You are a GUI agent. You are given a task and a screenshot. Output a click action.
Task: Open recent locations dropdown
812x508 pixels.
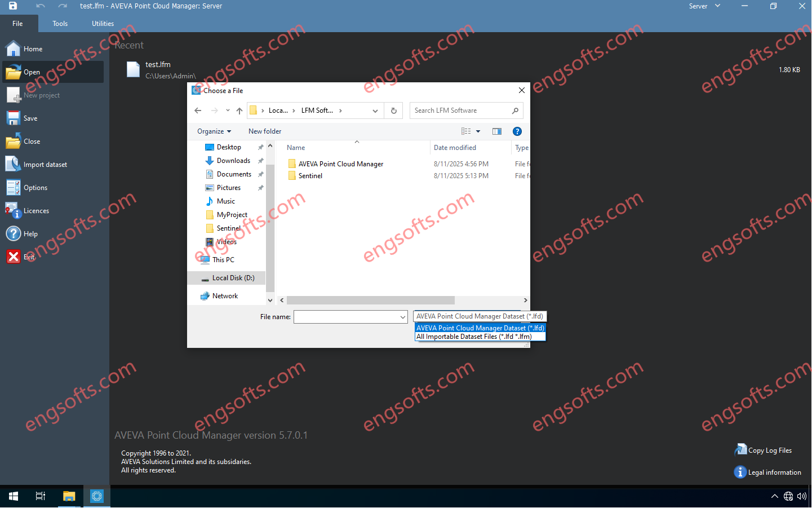pyautogui.click(x=228, y=111)
